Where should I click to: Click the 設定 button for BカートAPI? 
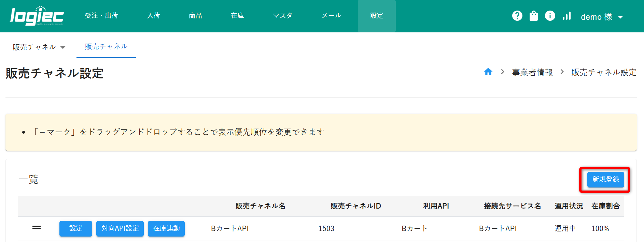point(76,228)
